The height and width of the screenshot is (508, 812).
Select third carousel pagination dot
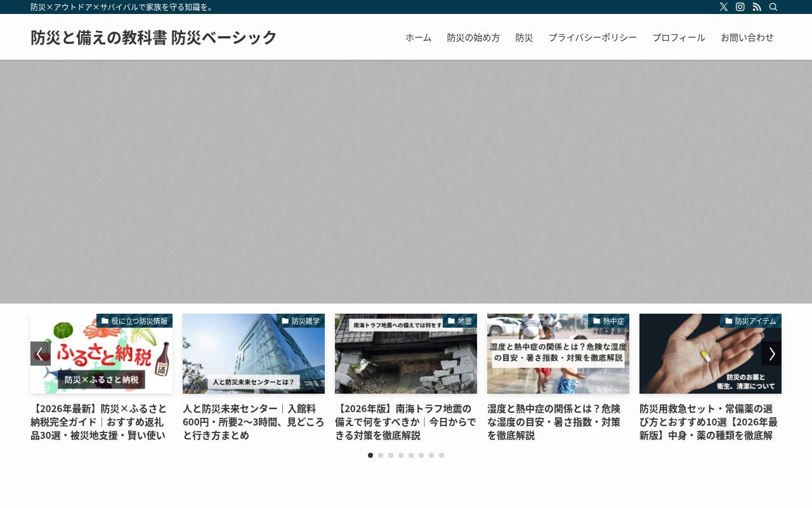pos(391,455)
